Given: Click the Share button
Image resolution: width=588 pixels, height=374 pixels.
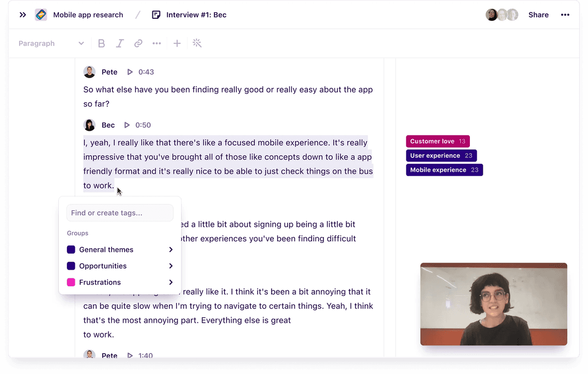Looking at the screenshot, I should pos(538,14).
